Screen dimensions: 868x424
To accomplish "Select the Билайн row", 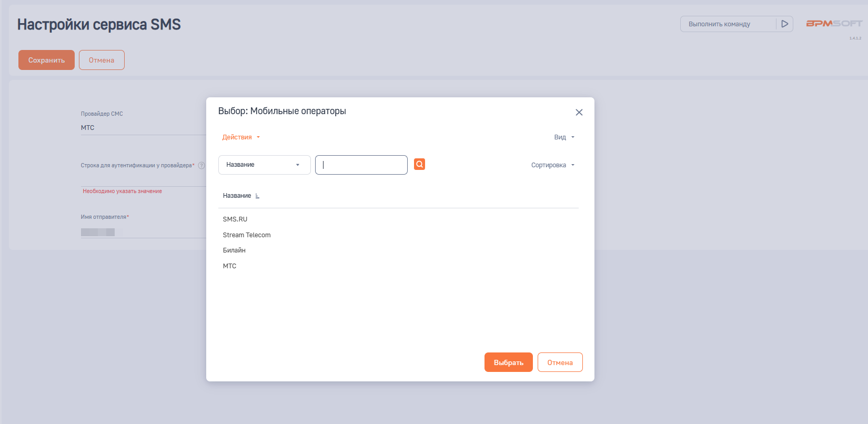I will [398, 250].
